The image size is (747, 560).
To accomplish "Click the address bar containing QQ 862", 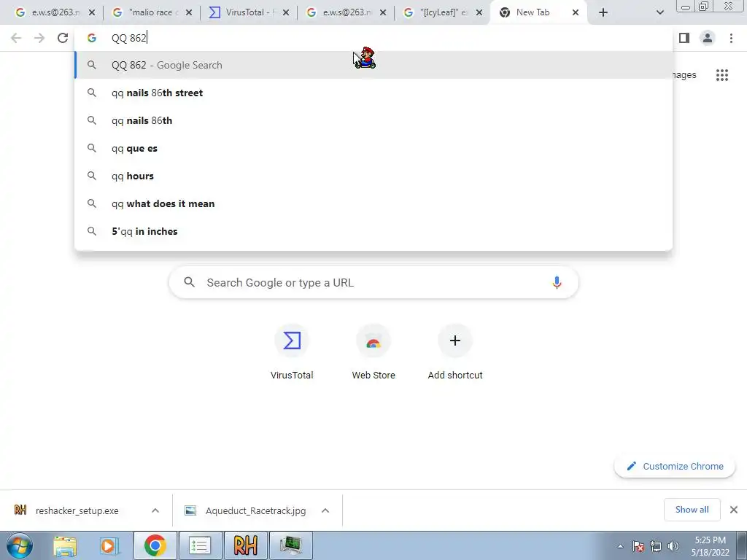I will click(373, 38).
